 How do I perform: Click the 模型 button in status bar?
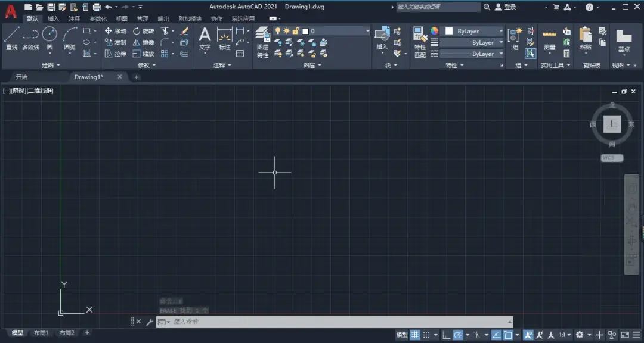point(402,335)
